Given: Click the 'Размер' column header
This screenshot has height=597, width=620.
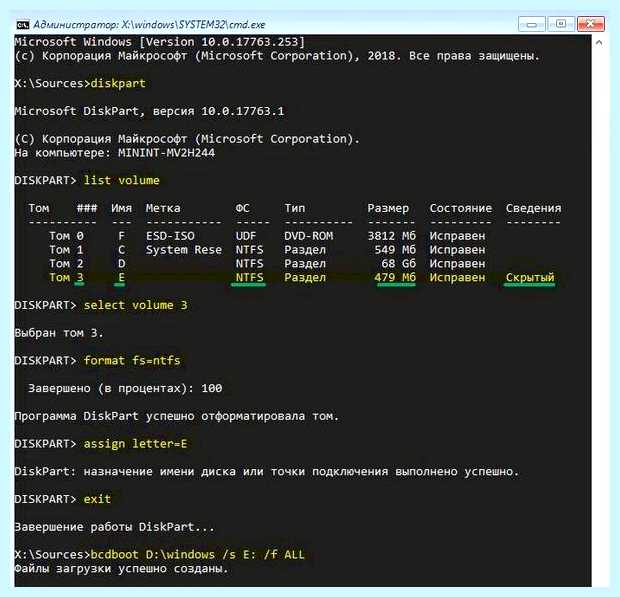Looking at the screenshot, I should (388, 208).
